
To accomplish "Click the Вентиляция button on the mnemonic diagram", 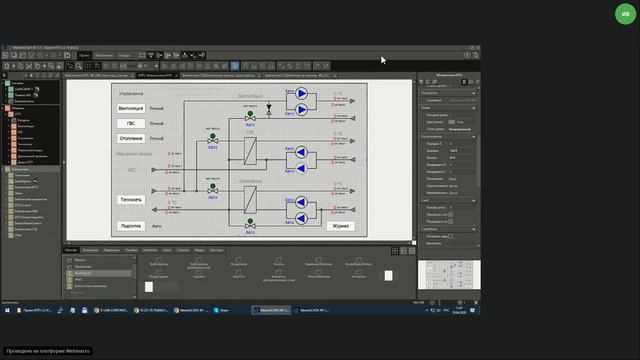I will click(x=131, y=108).
